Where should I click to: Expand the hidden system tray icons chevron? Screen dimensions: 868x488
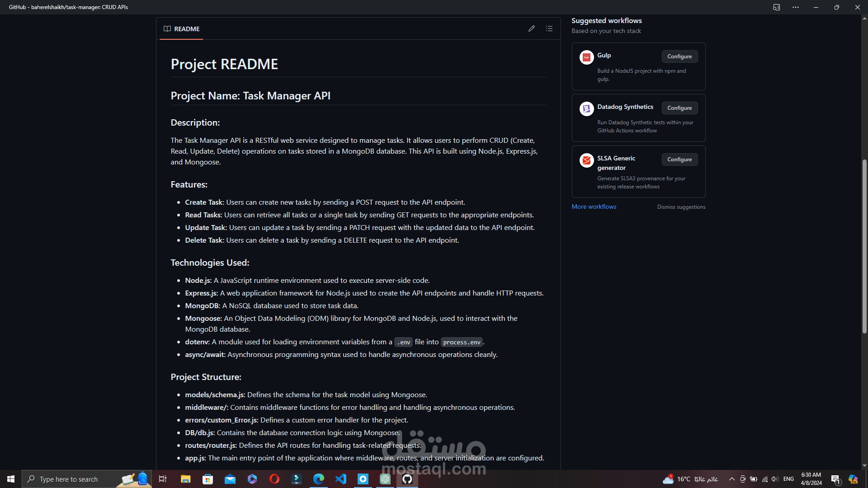731,479
